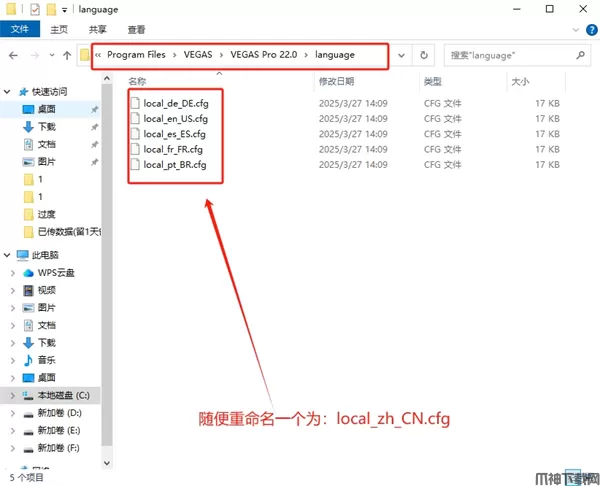Go up one folder level
The width and height of the screenshot is (600, 486).
click(67, 55)
